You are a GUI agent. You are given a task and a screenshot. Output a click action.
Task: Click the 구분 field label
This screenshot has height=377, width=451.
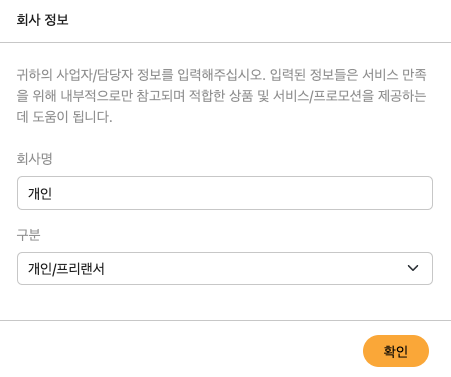[x=28, y=235]
